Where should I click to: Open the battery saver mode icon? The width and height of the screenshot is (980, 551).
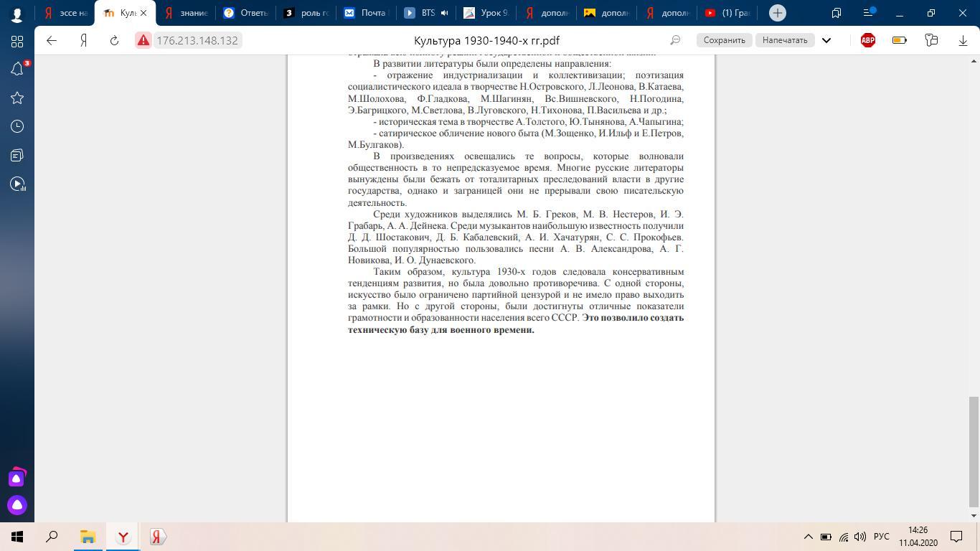(x=899, y=40)
